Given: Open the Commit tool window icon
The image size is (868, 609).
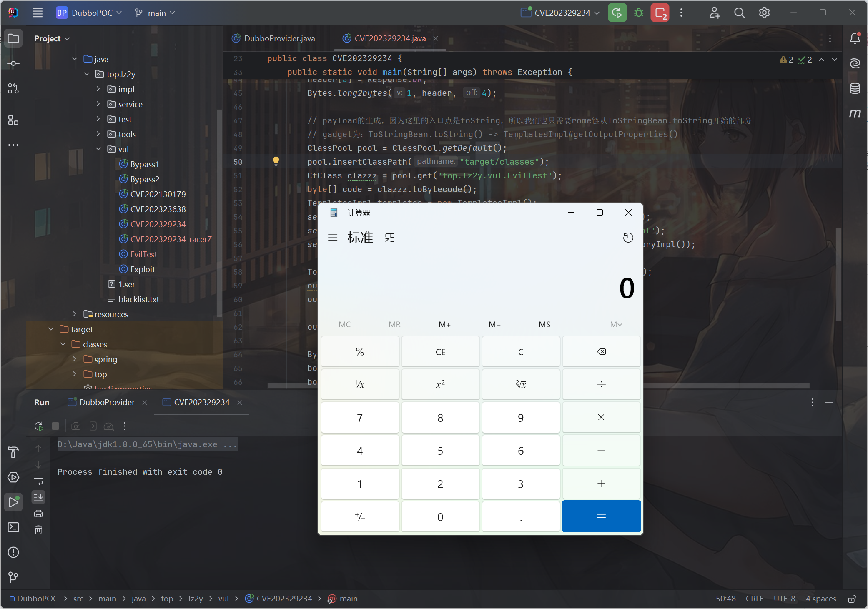Looking at the screenshot, I should coord(13,63).
